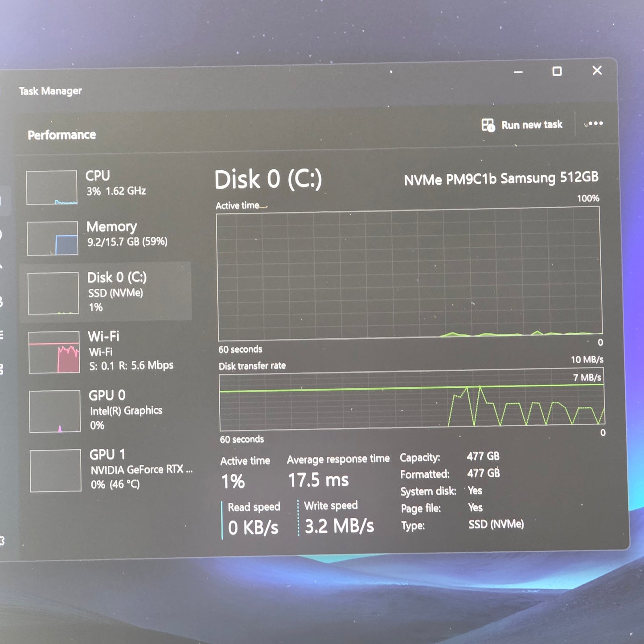This screenshot has width=644, height=644.
Task: Maximize the Task Manager window
Action: pos(557,71)
